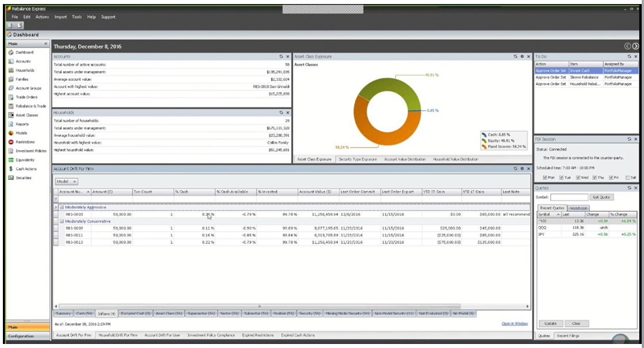Refresh the Accounts panel
The image size is (644, 348).
point(281,57)
